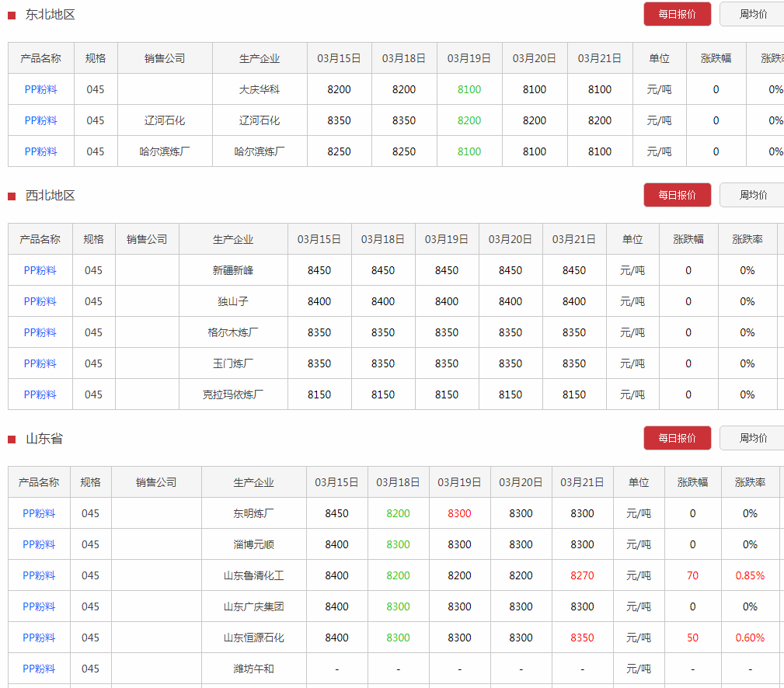Select 每日报价 tab in 山东省 section
Image resolution: width=784 pixels, height=688 pixels.
677,438
